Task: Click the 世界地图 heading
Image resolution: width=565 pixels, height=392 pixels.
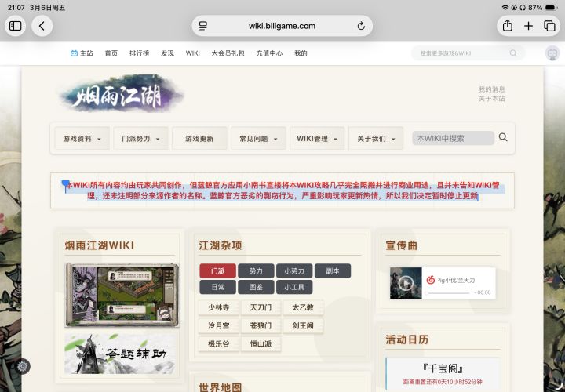Action: [x=221, y=387]
